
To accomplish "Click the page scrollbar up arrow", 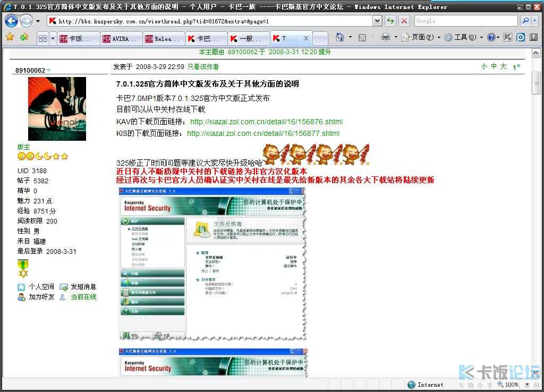I will pos(536,53).
